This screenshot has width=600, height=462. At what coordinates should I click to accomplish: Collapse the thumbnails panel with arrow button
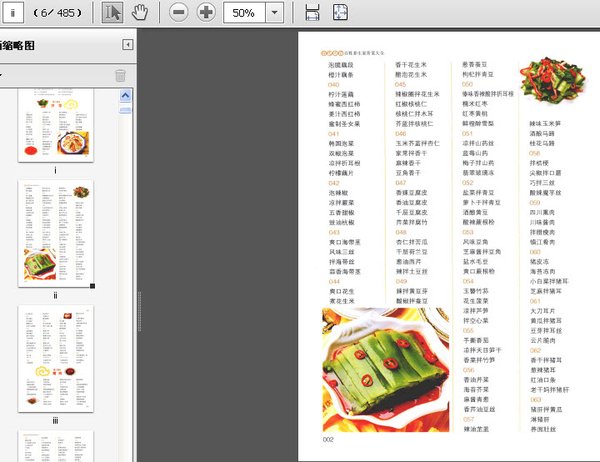pos(127,45)
